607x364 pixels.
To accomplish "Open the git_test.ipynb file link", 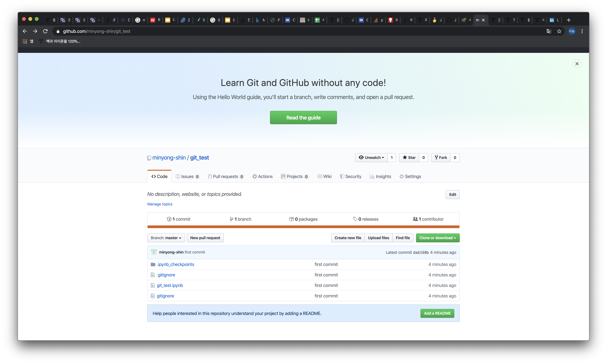I will coord(170,285).
